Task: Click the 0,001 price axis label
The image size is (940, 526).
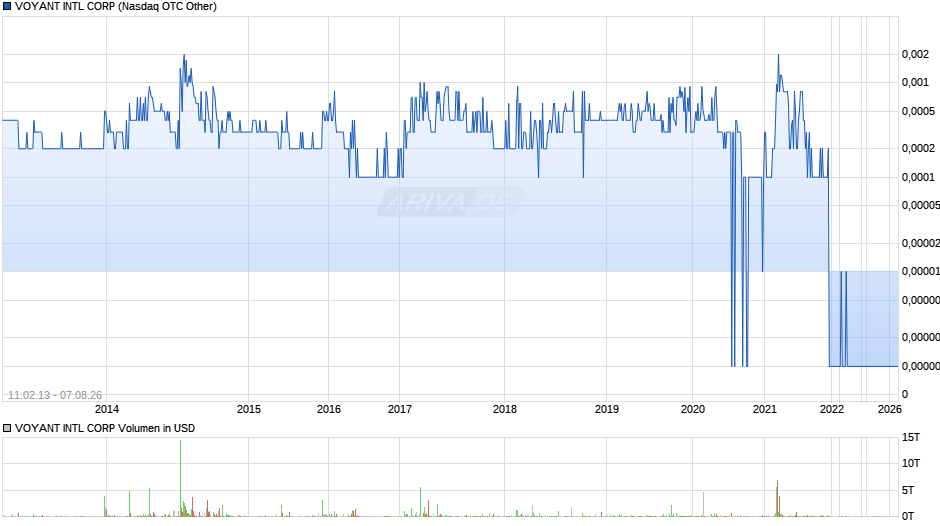Action: [x=915, y=82]
